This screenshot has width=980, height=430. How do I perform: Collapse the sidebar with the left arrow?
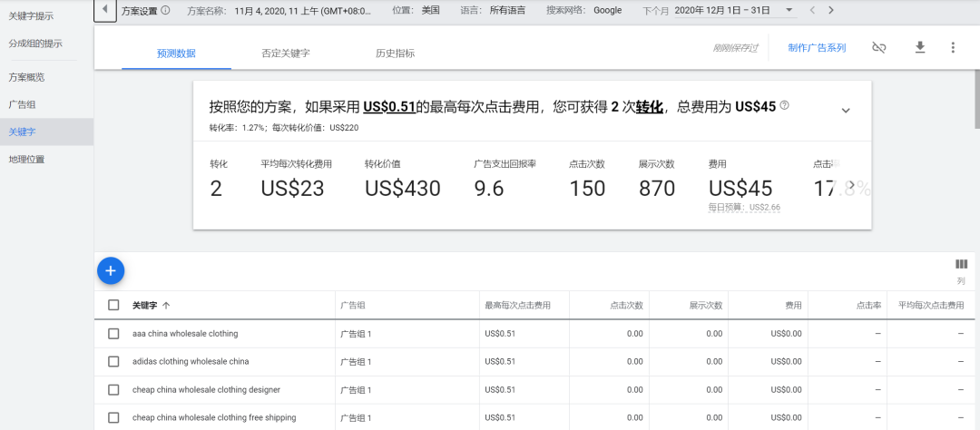pos(105,10)
